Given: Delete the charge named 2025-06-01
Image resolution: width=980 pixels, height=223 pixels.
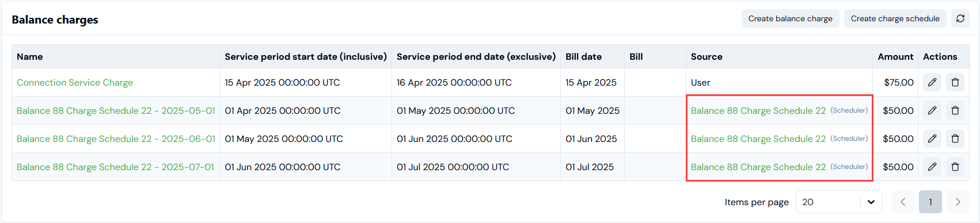Looking at the screenshot, I should click(x=955, y=139).
